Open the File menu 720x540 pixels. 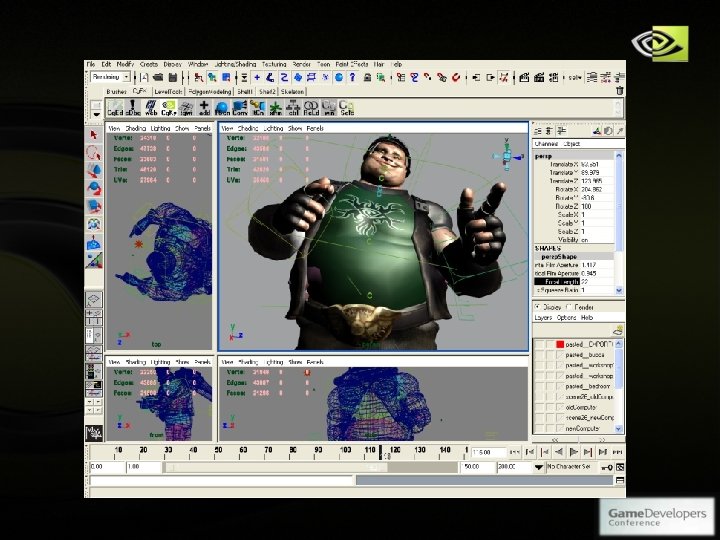[91, 64]
